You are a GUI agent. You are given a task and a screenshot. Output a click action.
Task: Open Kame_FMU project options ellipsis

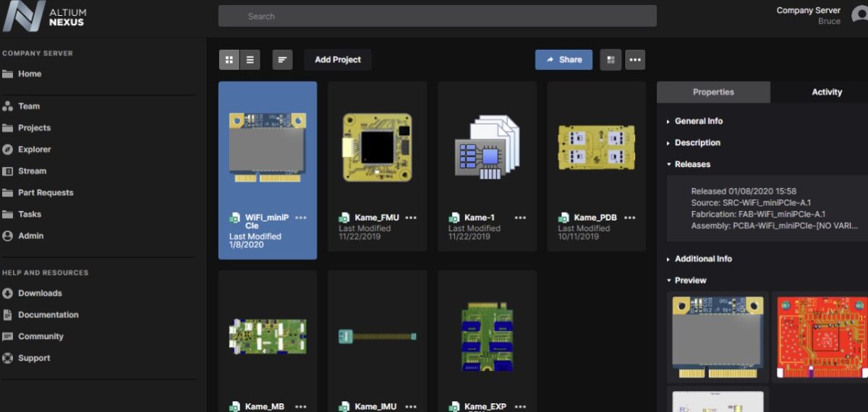coord(411,218)
